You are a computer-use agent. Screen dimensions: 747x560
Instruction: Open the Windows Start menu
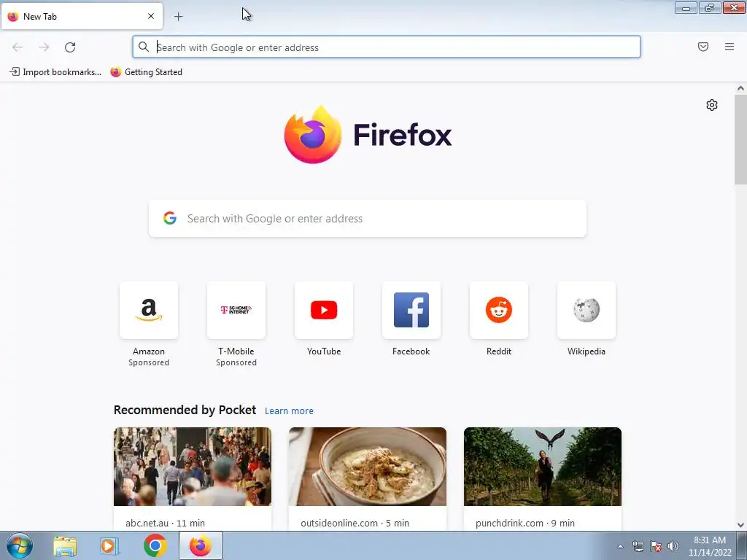(x=20, y=545)
